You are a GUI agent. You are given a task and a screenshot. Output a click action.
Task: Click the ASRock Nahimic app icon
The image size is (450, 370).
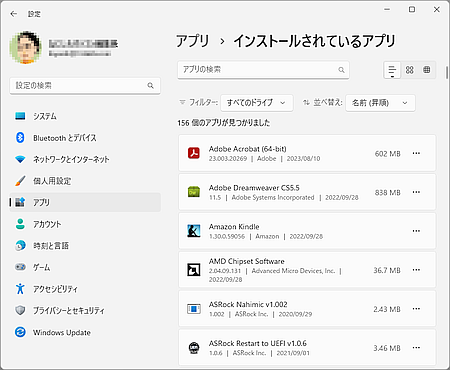point(194,309)
